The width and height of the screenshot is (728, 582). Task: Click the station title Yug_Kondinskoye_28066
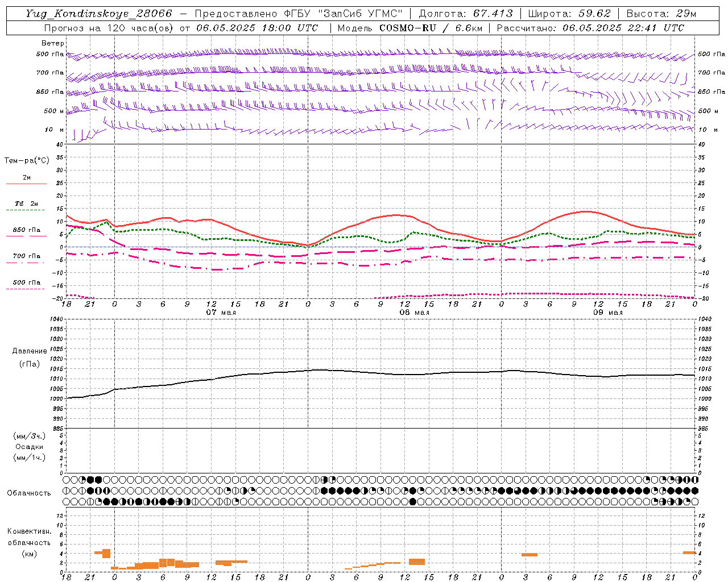[x=98, y=14]
